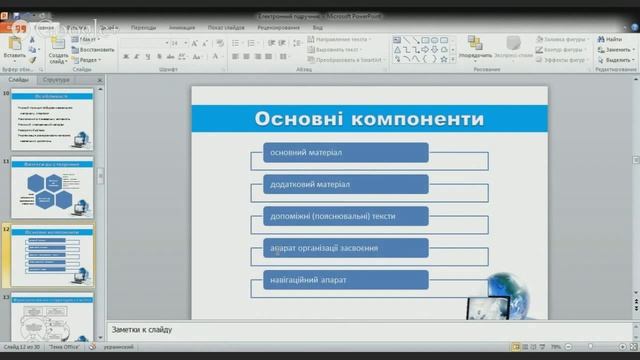Click the Columns icon
640x360 pixels.
(284, 57)
